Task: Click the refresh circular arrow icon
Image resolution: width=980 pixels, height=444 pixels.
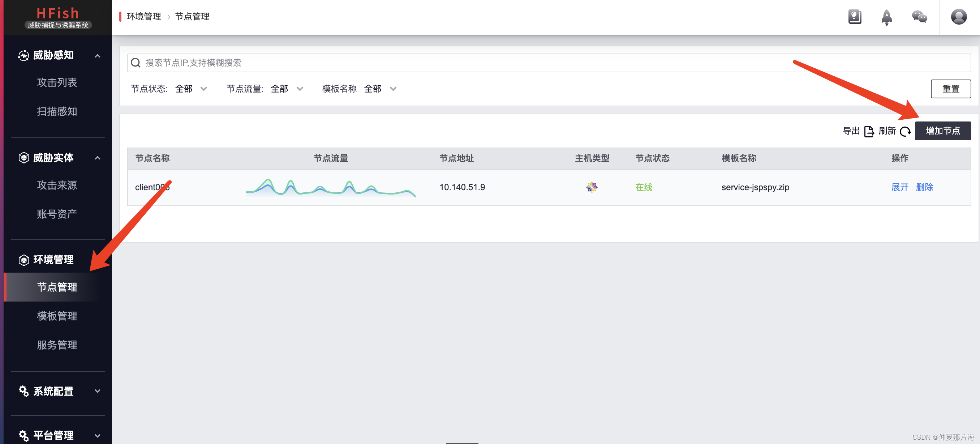Action: [x=905, y=131]
